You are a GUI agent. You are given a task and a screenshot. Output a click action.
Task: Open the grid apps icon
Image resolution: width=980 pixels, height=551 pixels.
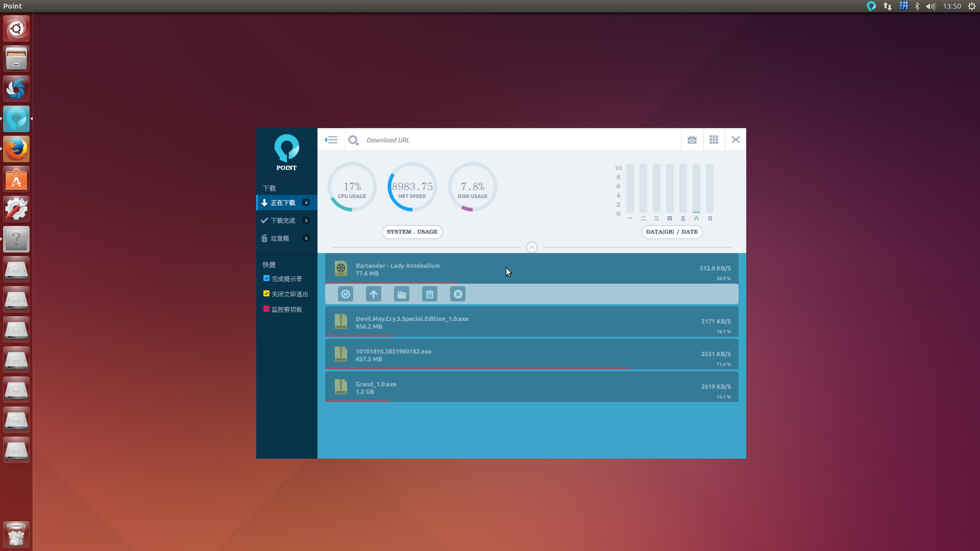(x=714, y=140)
